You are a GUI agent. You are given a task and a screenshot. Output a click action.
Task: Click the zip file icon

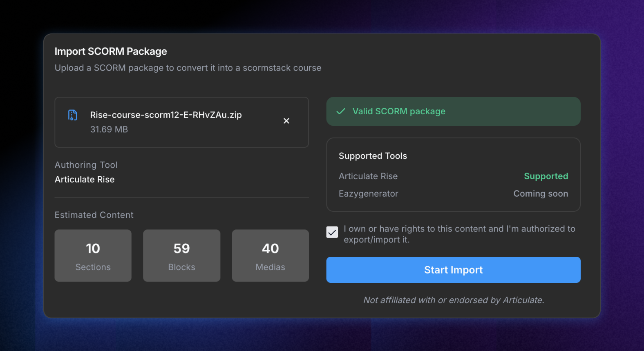[x=73, y=115]
